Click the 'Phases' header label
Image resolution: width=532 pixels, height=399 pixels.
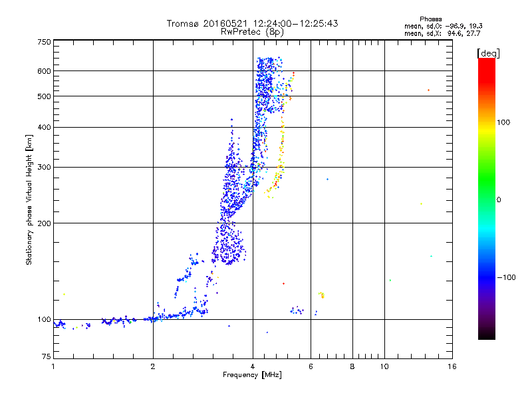[430, 19]
